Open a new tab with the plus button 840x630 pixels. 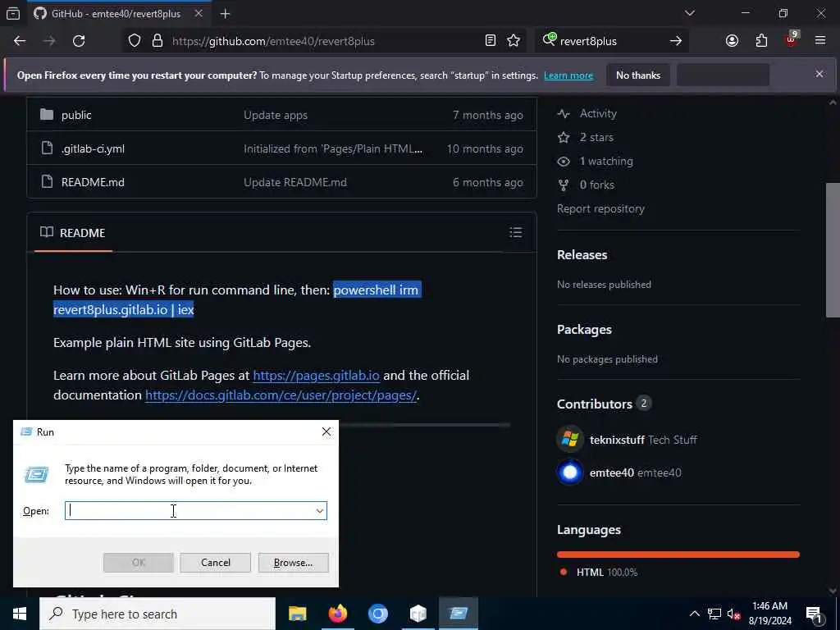(225, 14)
